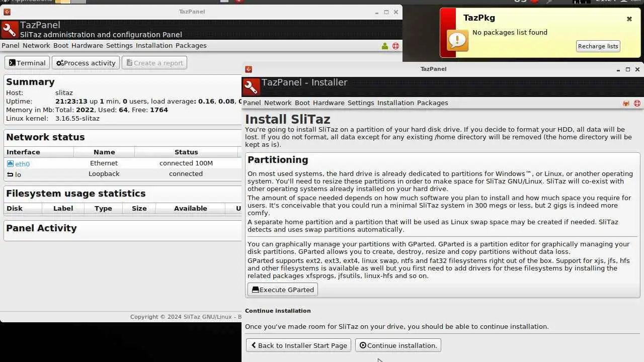The image size is (644, 362).
Task: Click the Panel Activity heading
Action: click(x=41, y=228)
